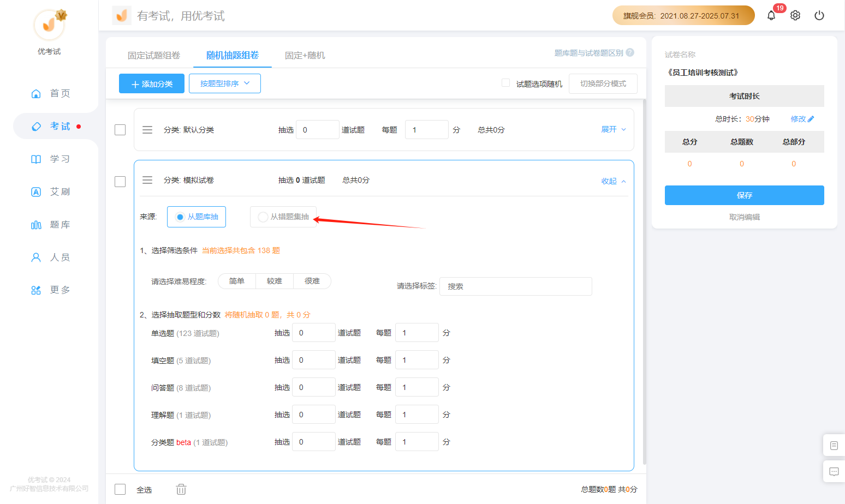The height and width of the screenshot is (504, 845).
Task: Click the vertical scrollbar of category list
Action: [x=644, y=282]
